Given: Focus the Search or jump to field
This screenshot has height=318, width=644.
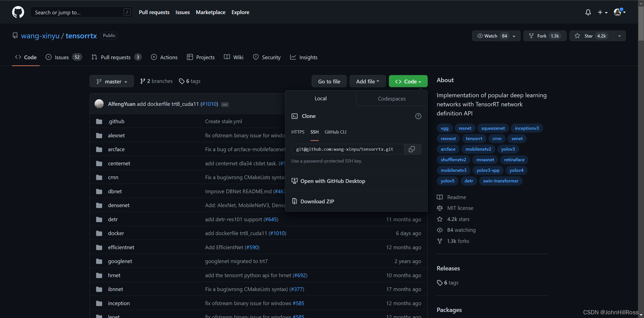Looking at the screenshot, I should 82,12.
